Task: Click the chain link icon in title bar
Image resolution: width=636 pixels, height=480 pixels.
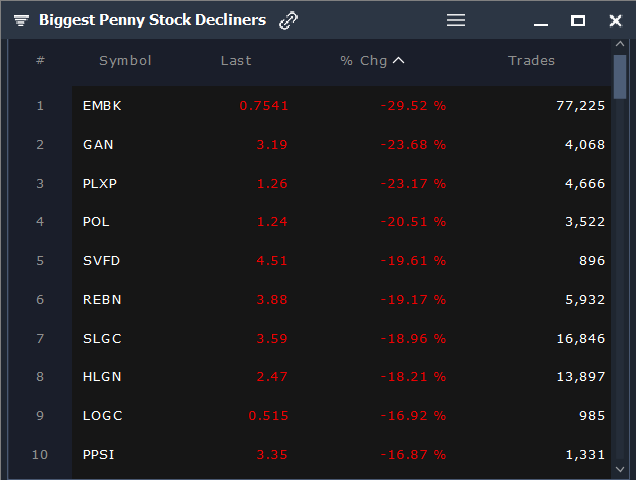Action: (x=289, y=20)
